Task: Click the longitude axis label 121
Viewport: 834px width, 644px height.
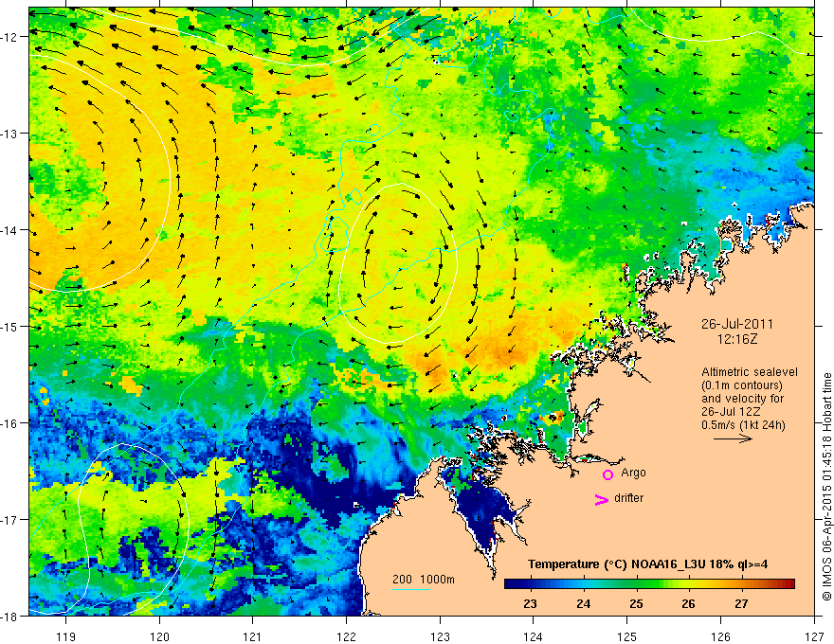Action: point(253,636)
